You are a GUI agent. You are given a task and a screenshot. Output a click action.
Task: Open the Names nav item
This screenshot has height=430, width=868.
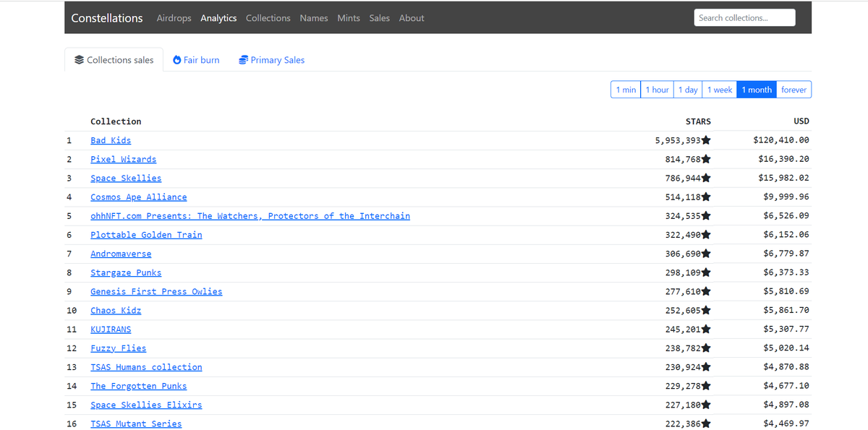click(314, 18)
